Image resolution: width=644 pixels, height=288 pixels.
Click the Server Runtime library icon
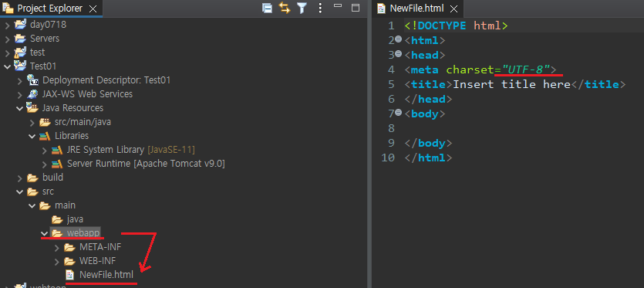click(x=58, y=164)
